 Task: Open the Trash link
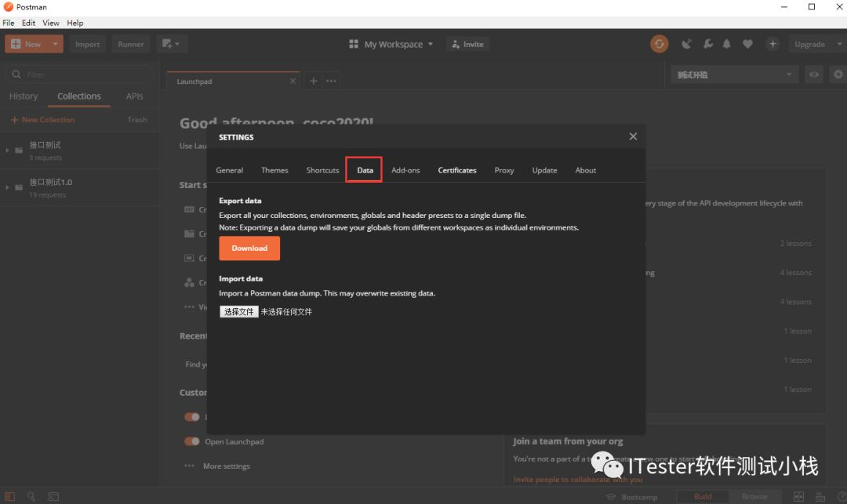click(137, 120)
